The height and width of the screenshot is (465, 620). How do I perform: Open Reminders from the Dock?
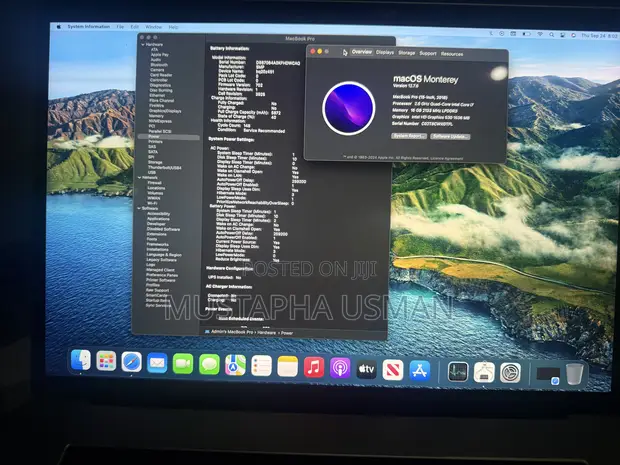coord(261,366)
